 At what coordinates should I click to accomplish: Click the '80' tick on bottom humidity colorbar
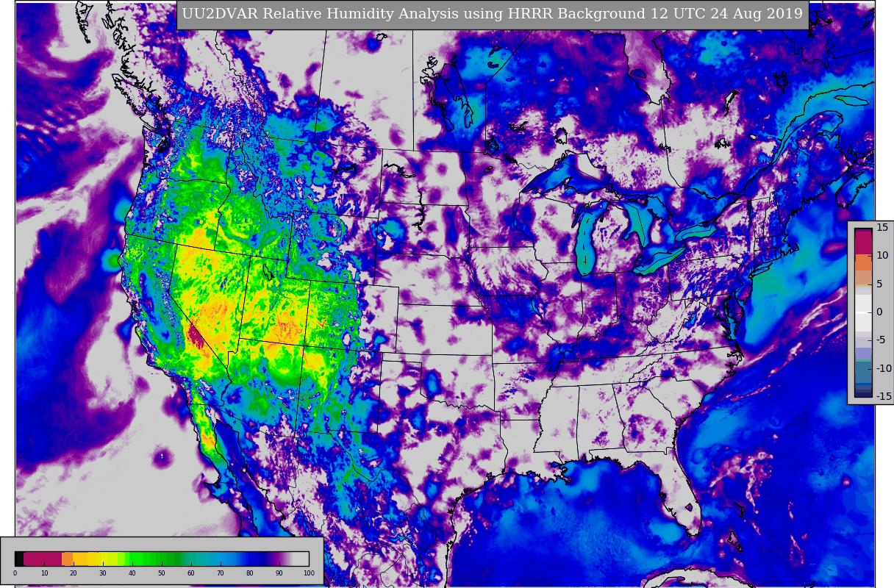(250, 573)
